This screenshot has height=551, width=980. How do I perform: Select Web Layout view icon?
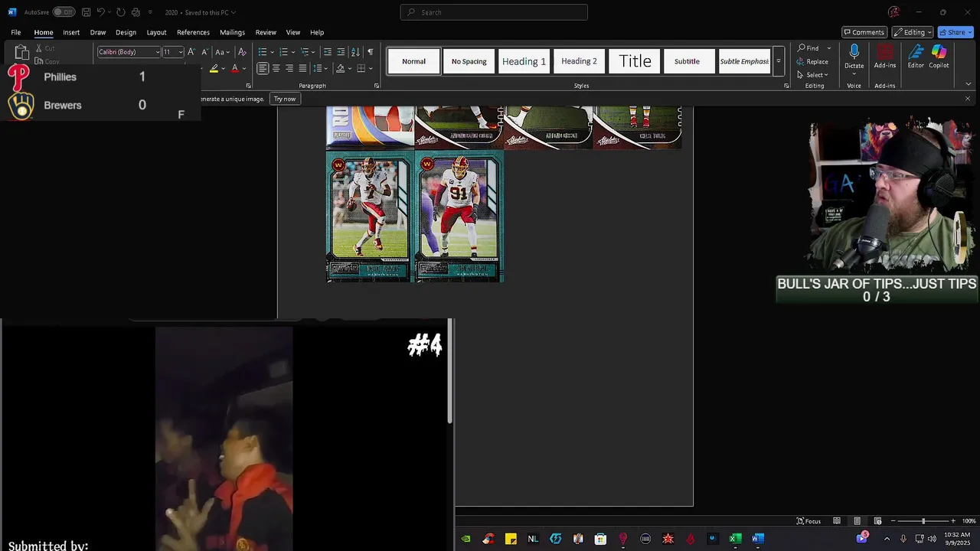(877, 521)
